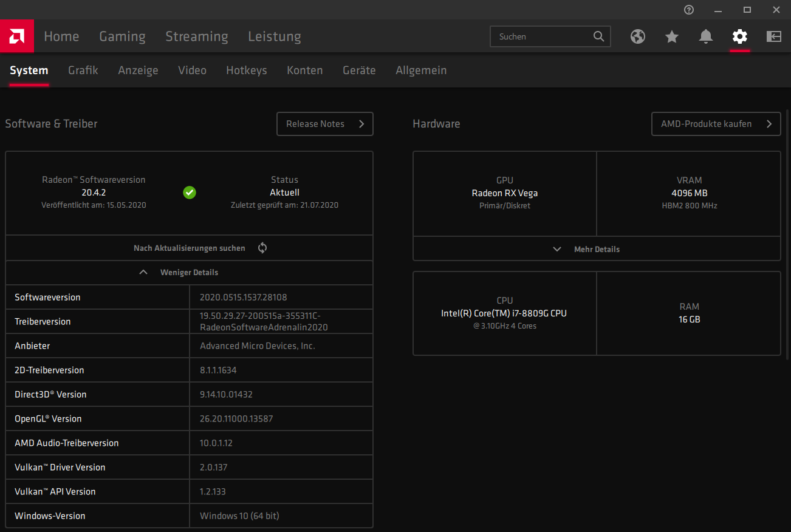Click the Direct3D Version row label
This screenshot has height=532, width=791.
[50, 394]
